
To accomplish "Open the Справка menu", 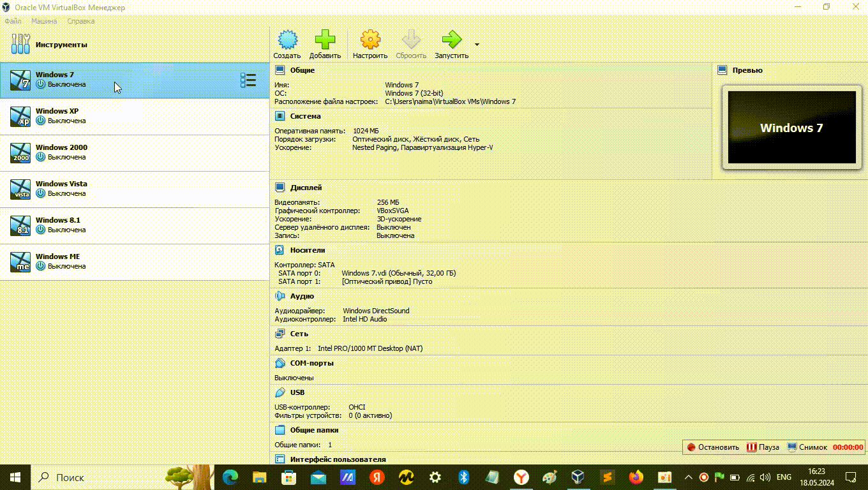I will click(81, 21).
